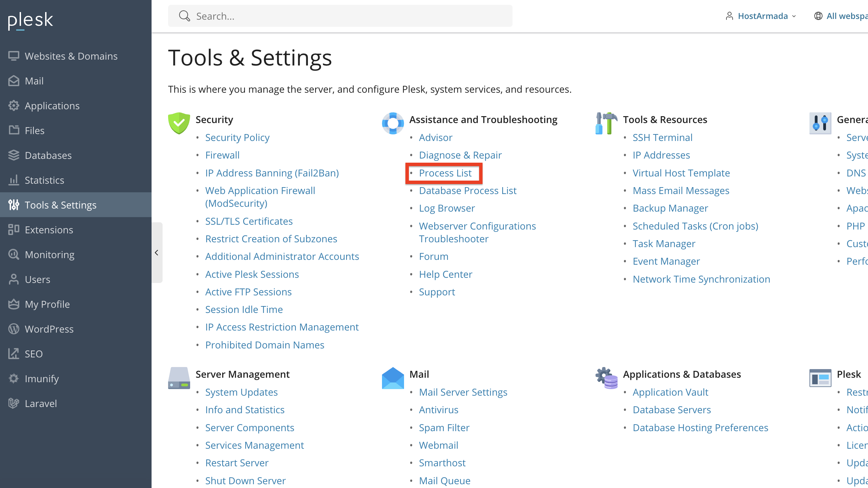The width and height of the screenshot is (868, 488).
Task: Open the HostArmada account dropdown
Action: pyautogui.click(x=761, y=16)
